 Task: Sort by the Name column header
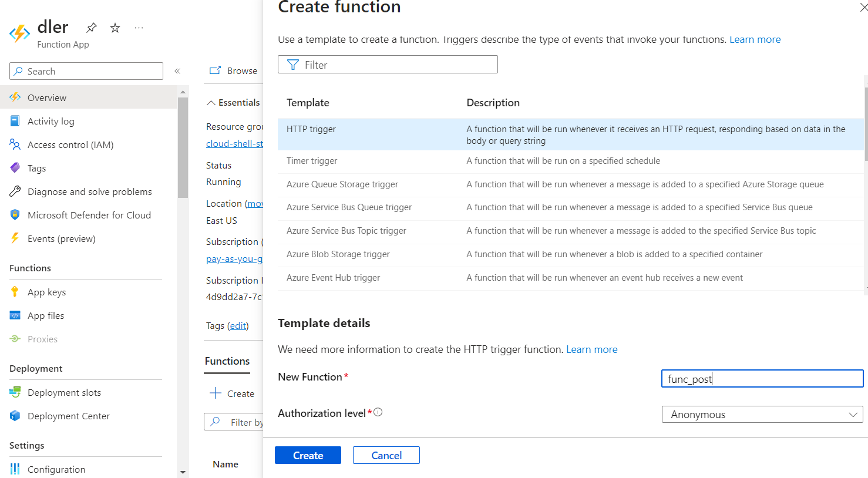click(226, 464)
